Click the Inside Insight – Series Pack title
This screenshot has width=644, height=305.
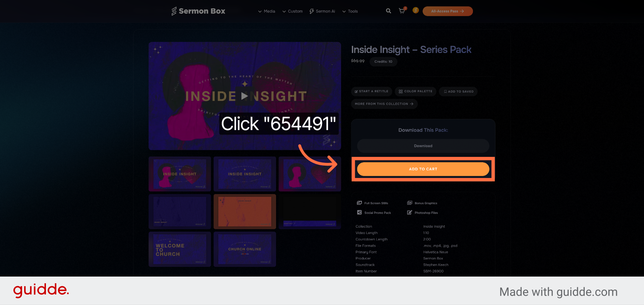(411, 50)
